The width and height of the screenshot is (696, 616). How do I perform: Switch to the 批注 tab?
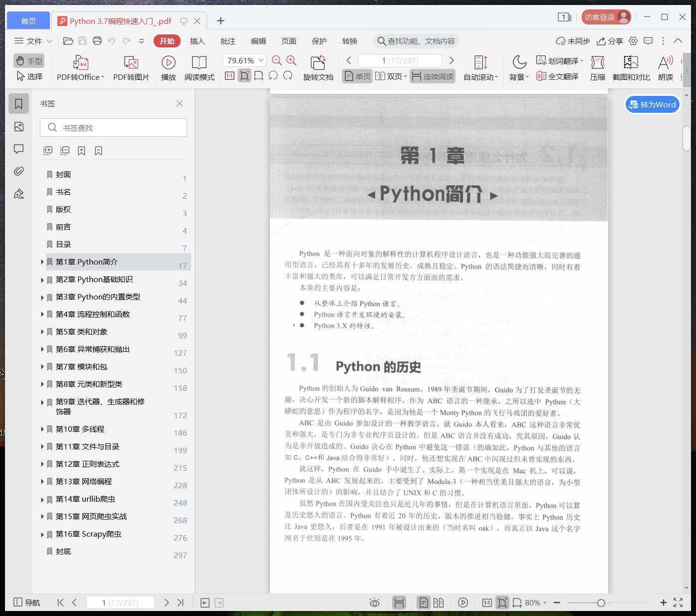pyautogui.click(x=228, y=41)
